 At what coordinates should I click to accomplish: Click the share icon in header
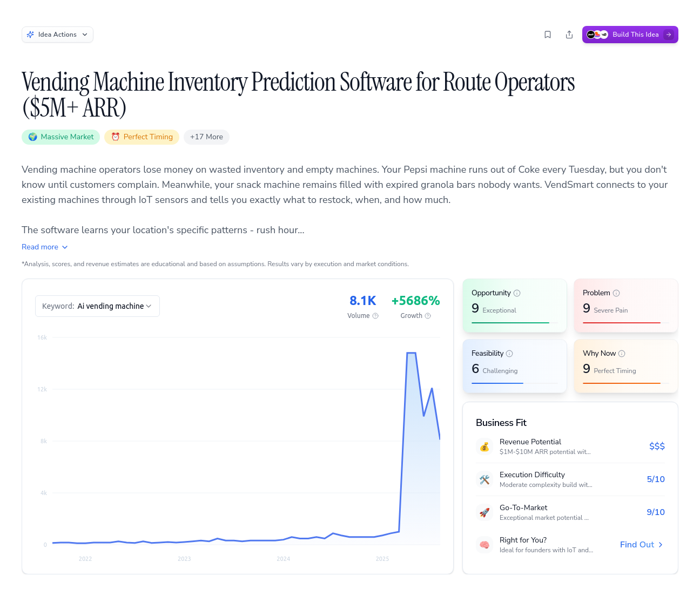point(569,35)
